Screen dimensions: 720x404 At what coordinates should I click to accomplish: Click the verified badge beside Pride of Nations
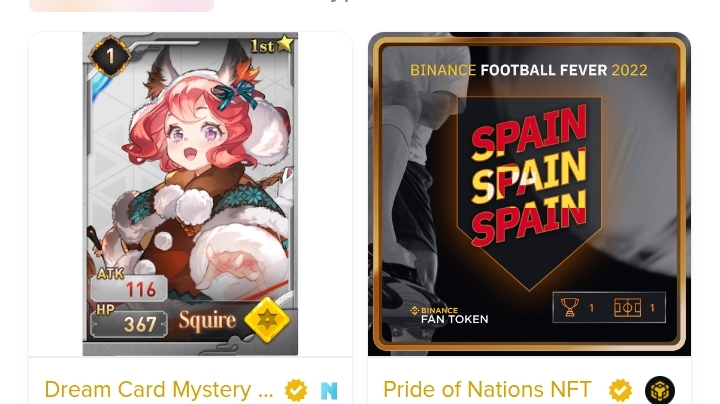coord(620,390)
